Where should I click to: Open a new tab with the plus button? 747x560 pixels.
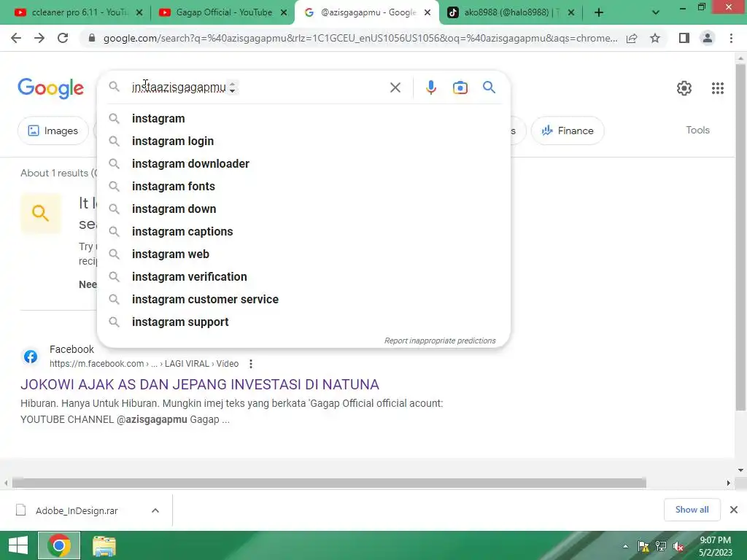point(599,12)
